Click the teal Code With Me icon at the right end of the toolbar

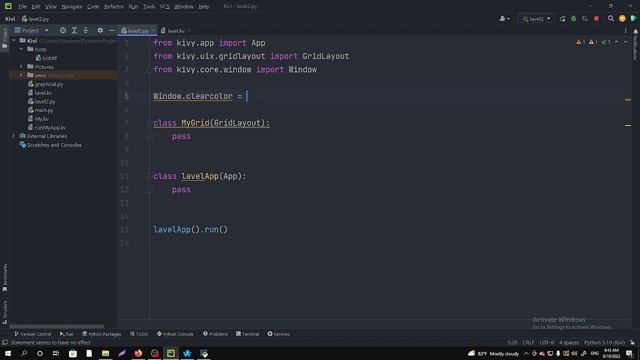633,19
